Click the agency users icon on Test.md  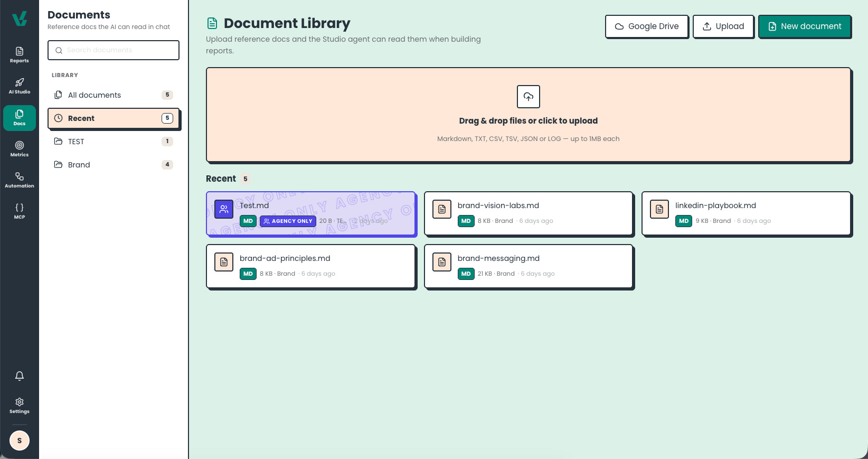[x=224, y=209]
